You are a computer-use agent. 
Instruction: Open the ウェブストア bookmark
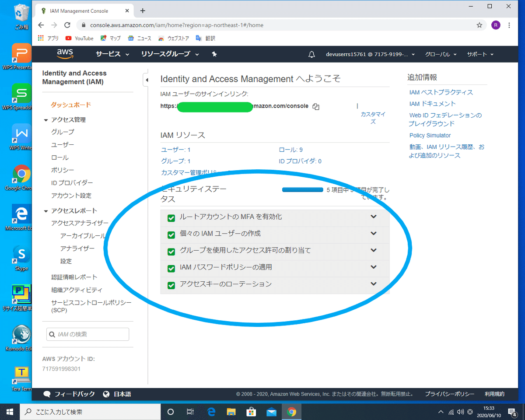point(173,38)
